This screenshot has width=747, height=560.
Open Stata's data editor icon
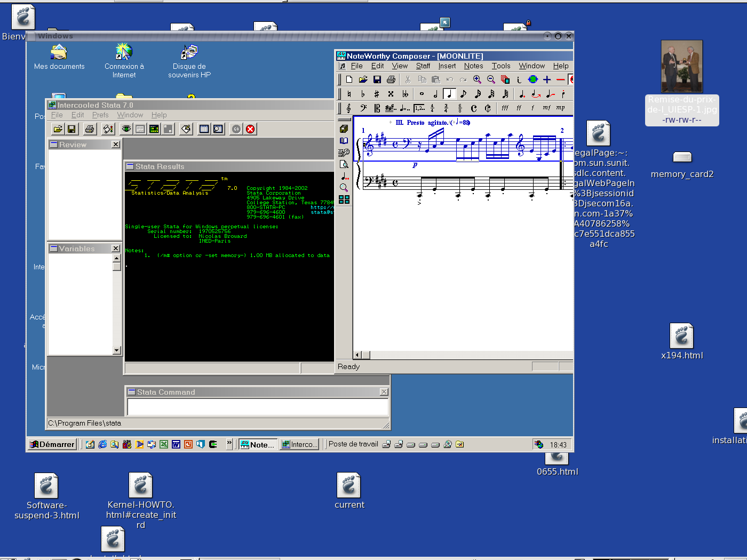click(x=204, y=129)
